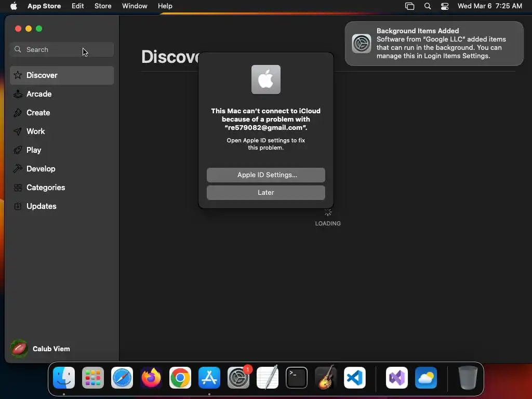Click the search magnifier icon in sidebar

point(18,49)
